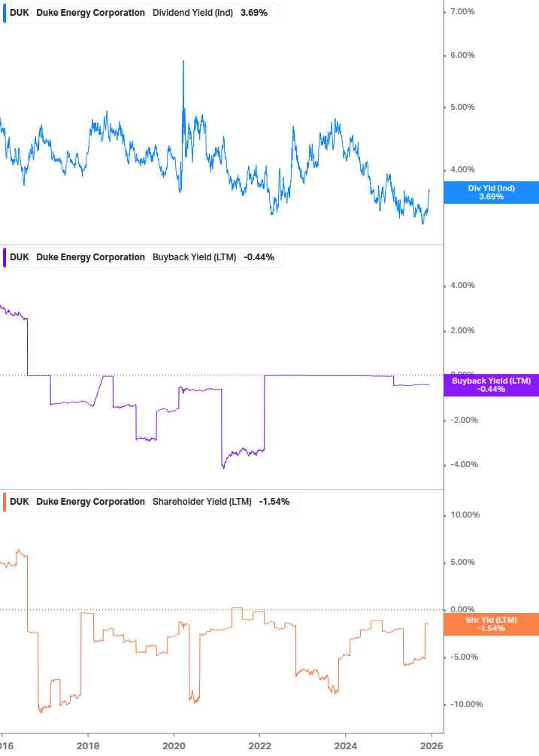Viewport: 539px width, 756px height.
Task: Click Duke Energy Corporation in the dividend legend
Action: coord(90,13)
